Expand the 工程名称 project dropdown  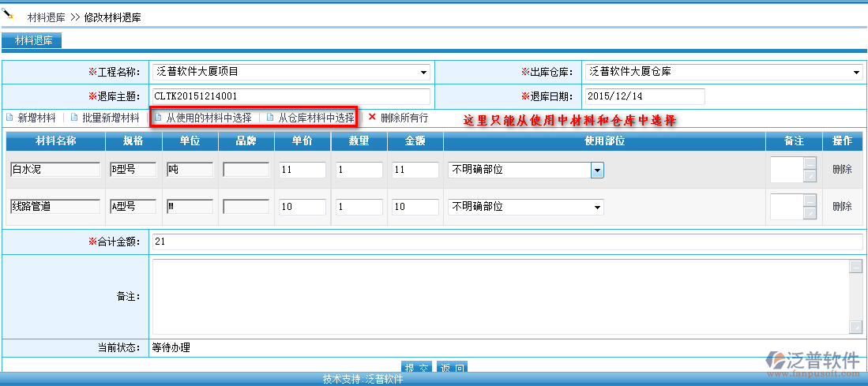coord(424,72)
